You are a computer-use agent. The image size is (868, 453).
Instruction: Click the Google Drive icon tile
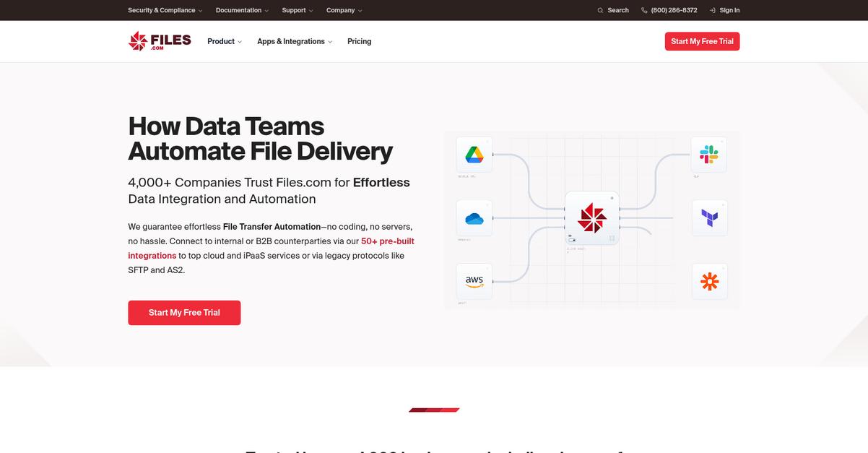474,155
